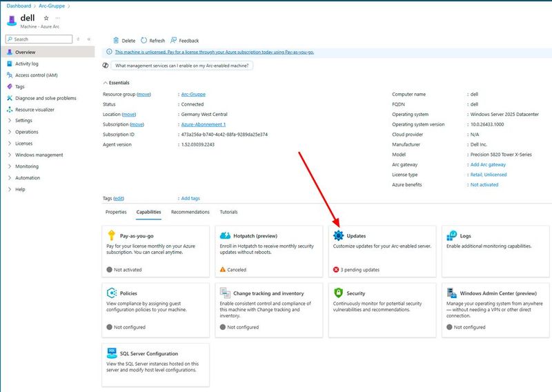Click the sidebar up/down sort arrow control
Screen dimensions: 552x392
[78, 39]
